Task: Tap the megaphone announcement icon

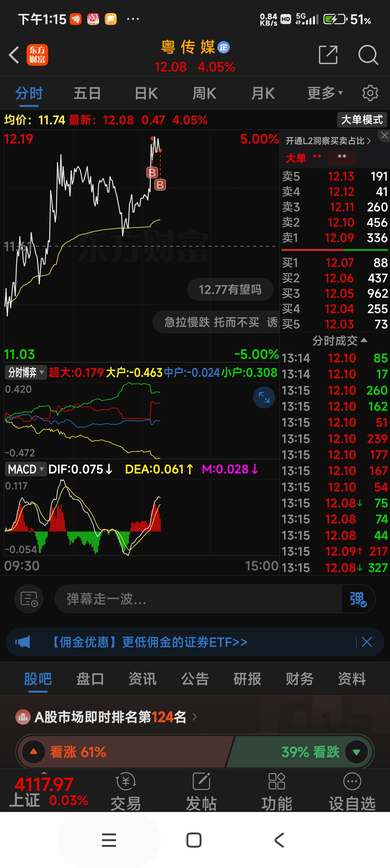Action: pos(23,642)
